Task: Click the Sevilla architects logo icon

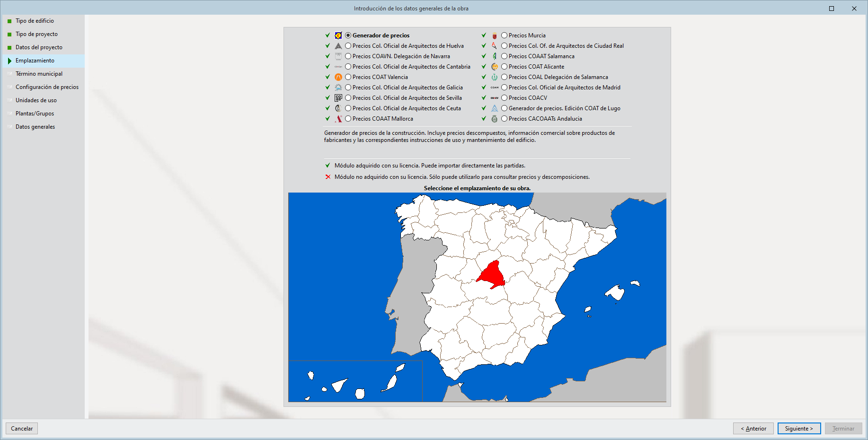Action: pos(338,98)
